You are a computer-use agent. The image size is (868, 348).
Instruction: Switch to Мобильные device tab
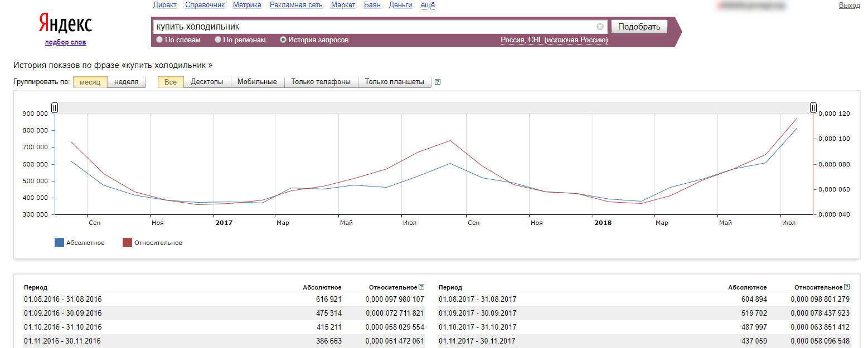[257, 82]
